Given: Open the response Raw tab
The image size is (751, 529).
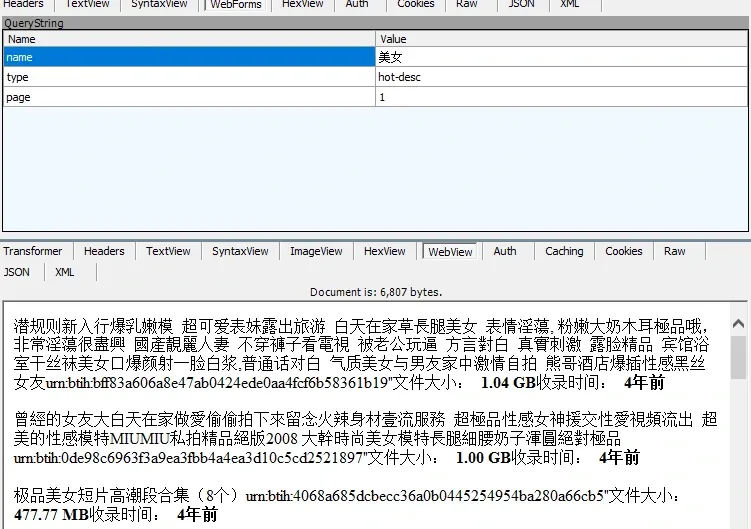Looking at the screenshot, I should [x=674, y=251].
